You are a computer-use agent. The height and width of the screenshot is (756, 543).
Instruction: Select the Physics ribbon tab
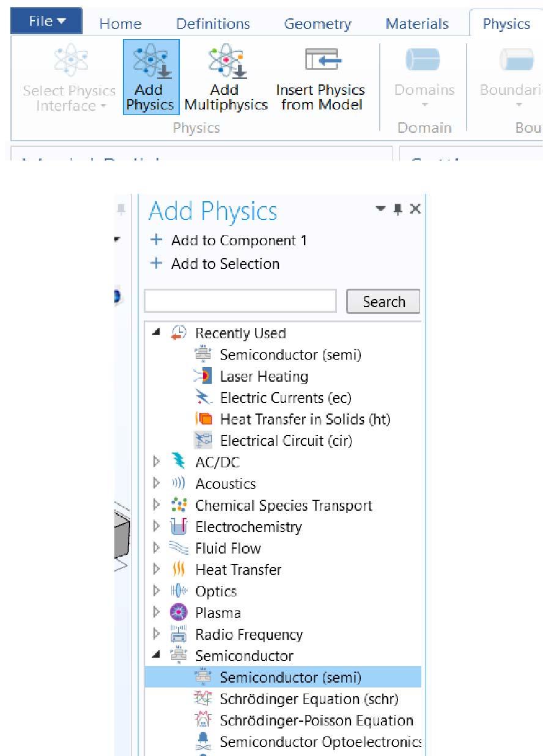pos(506,24)
